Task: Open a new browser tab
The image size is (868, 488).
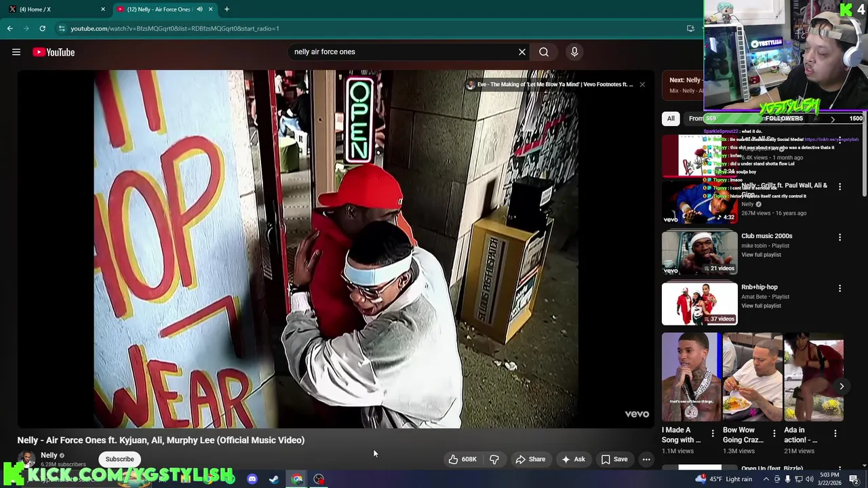Action: click(x=226, y=9)
